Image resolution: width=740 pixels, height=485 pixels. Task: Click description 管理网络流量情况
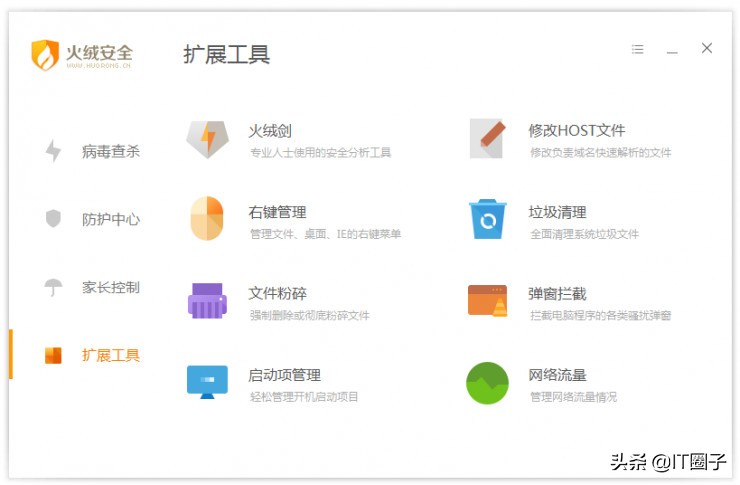coord(573,397)
